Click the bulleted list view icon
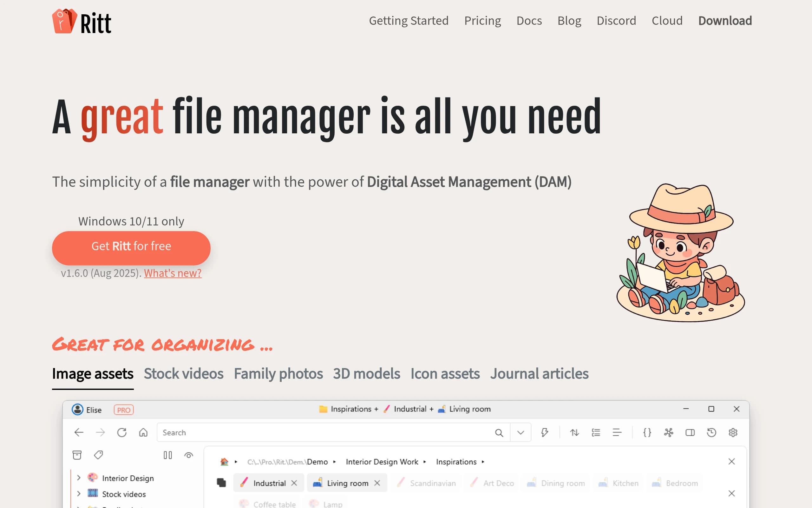 (596, 432)
